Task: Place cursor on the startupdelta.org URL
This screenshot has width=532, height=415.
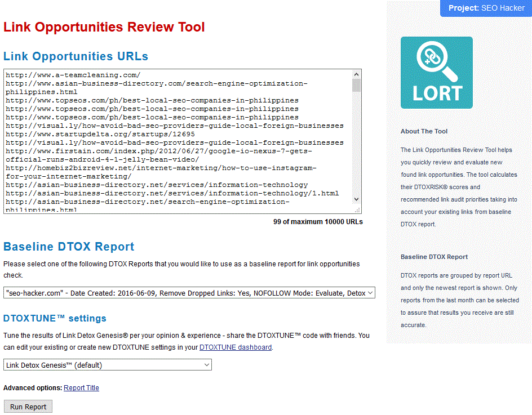Action: click(100, 134)
